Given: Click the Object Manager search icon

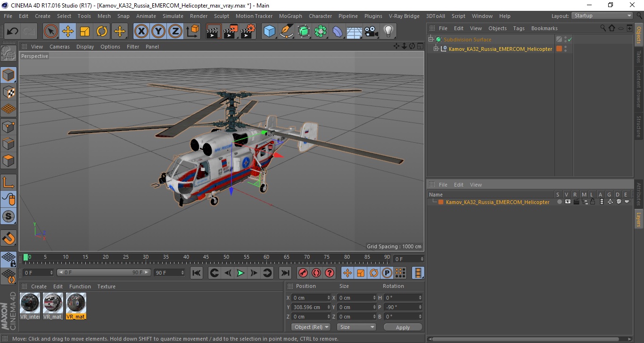Looking at the screenshot, I should click(x=603, y=28).
